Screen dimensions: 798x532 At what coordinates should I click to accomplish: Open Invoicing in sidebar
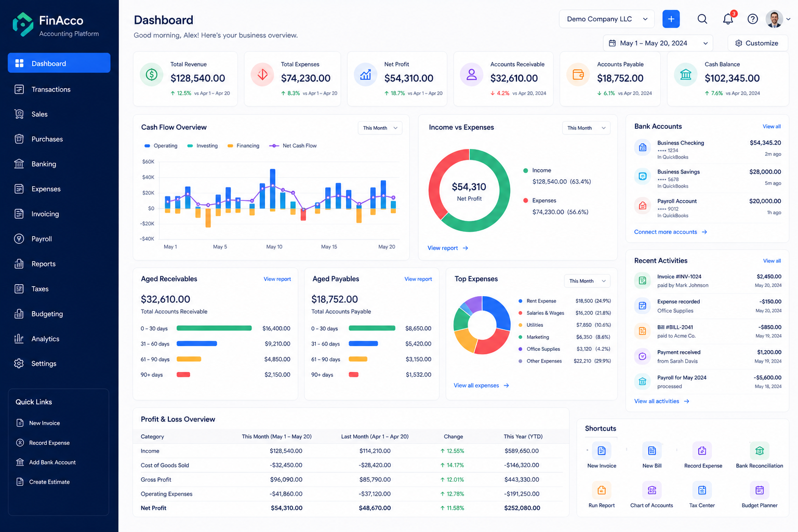point(59,214)
